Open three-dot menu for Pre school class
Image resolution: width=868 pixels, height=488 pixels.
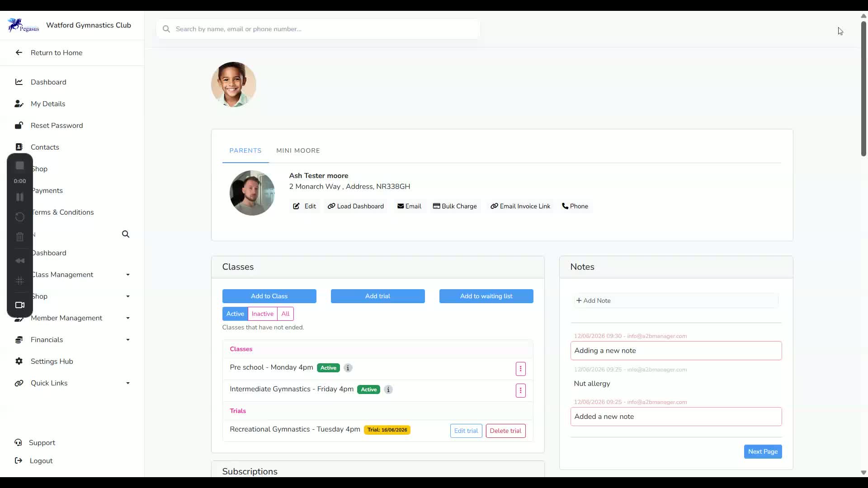520,369
